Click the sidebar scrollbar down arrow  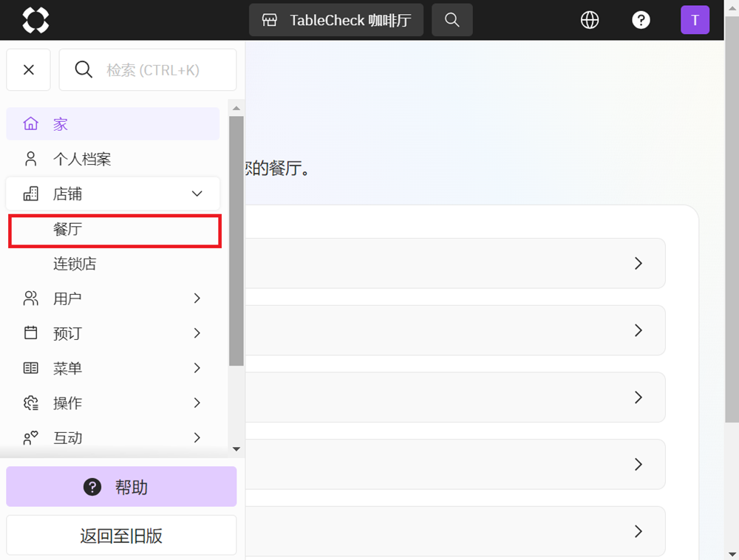click(236, 449)
